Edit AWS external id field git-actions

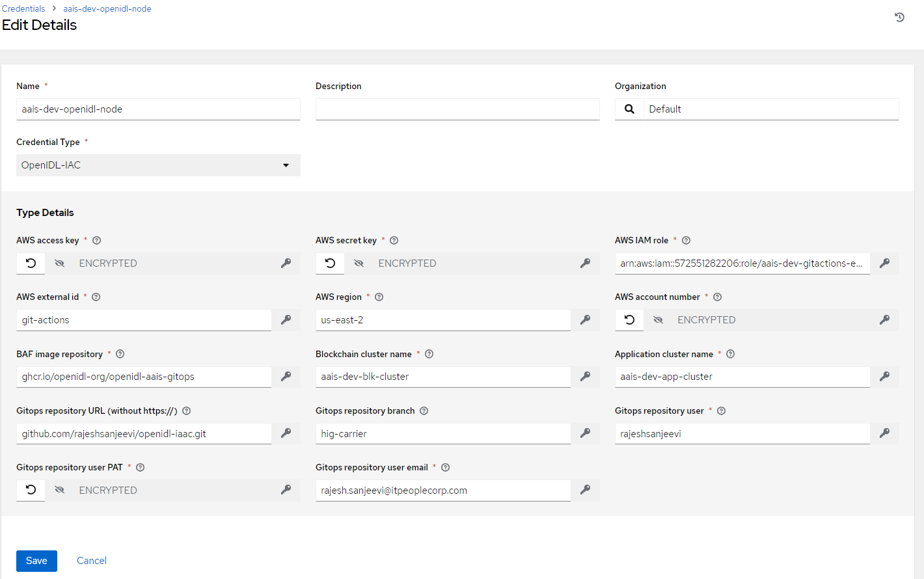coord(144,320)
